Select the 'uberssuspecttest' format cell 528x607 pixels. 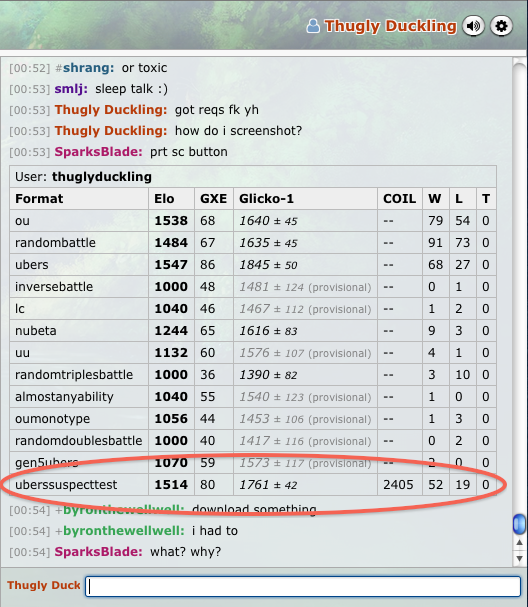(79, 485)
